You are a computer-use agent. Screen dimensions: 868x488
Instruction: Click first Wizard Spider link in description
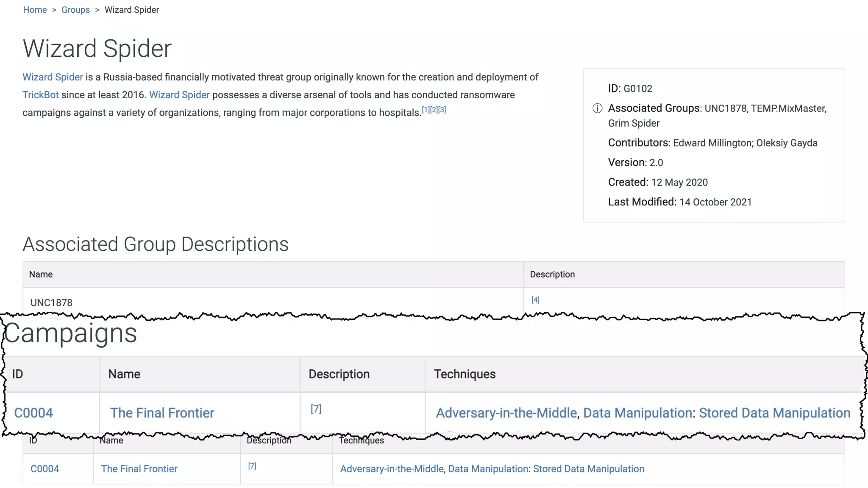coord(53,77)
